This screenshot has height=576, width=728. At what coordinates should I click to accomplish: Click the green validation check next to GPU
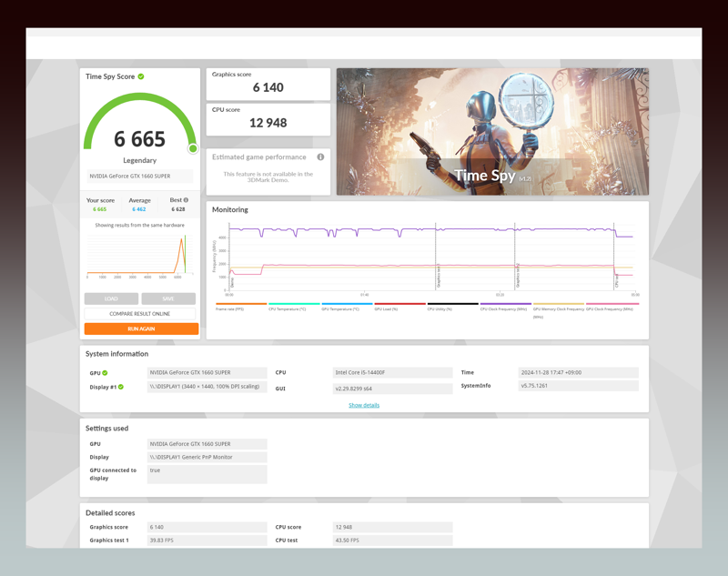(x=105, y=373)
